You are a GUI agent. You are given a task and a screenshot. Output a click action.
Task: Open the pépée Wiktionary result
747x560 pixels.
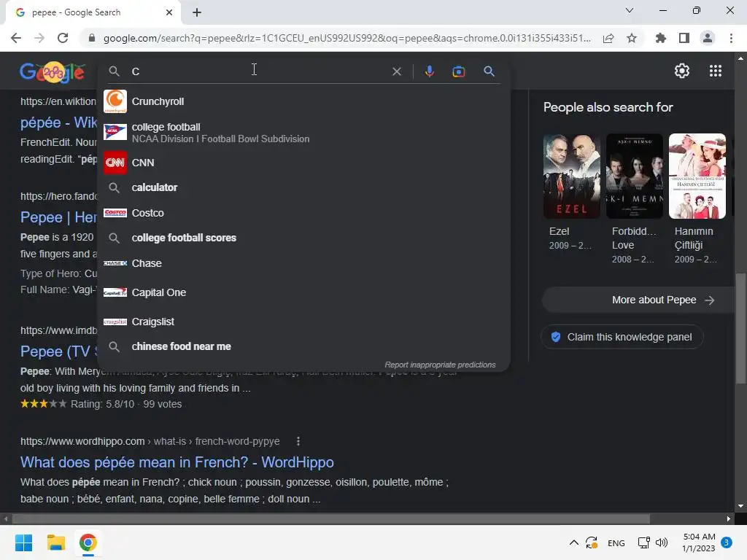(58, 122)
